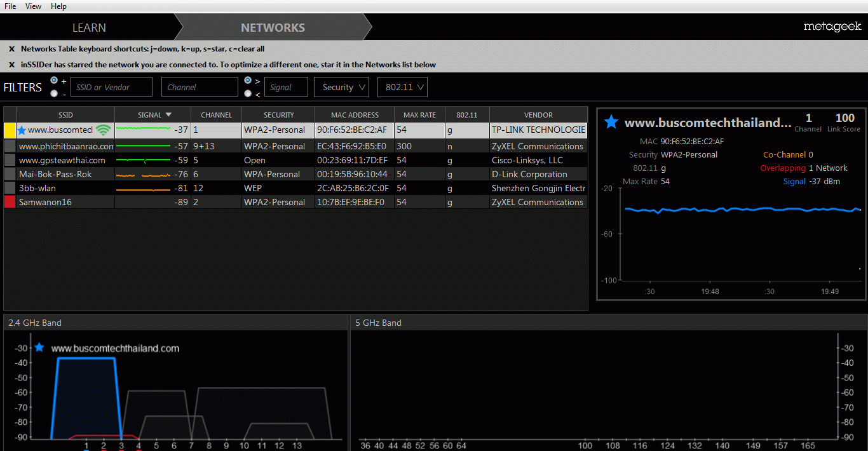This screenshot has height=451, width=868.
Task: Click the Signal -37 dBm label
Action: coord(811,182)
